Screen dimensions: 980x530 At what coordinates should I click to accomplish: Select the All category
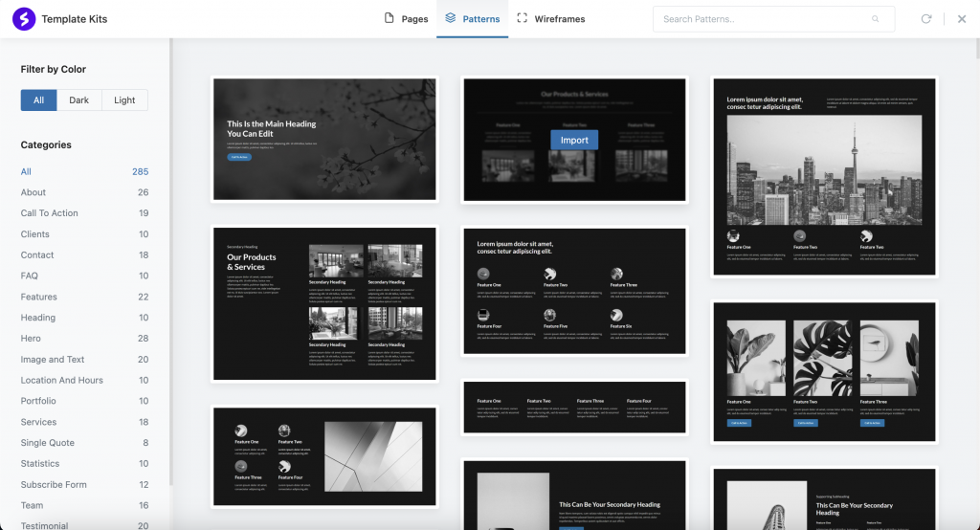click(x=84, y=171)
